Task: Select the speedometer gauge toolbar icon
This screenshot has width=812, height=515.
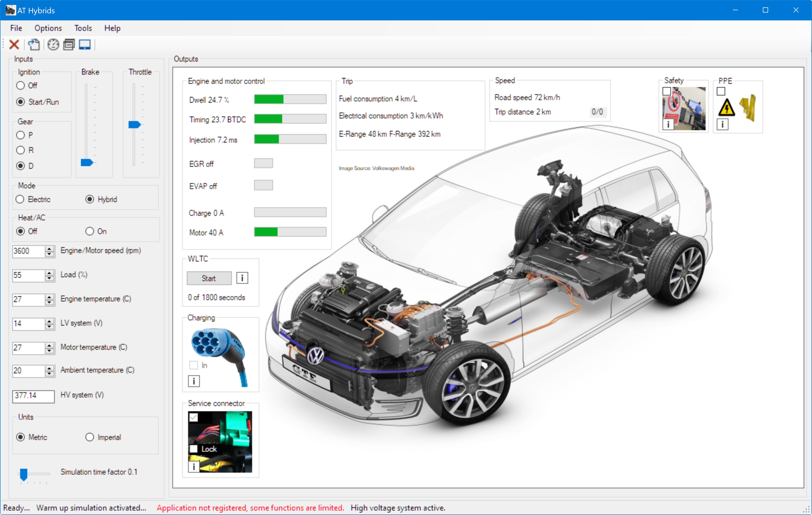Action: click(x=53, y=44)
